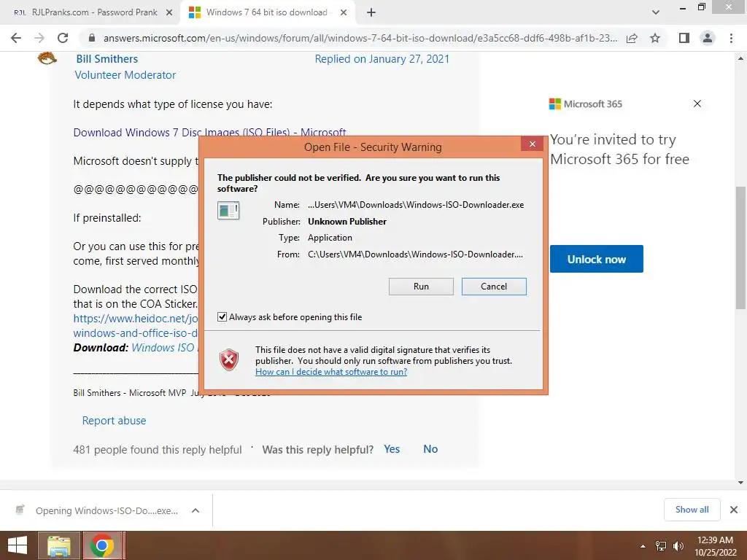Open the Chrome three-dot menu
747x560 pixels.
(x=731, y=38)
